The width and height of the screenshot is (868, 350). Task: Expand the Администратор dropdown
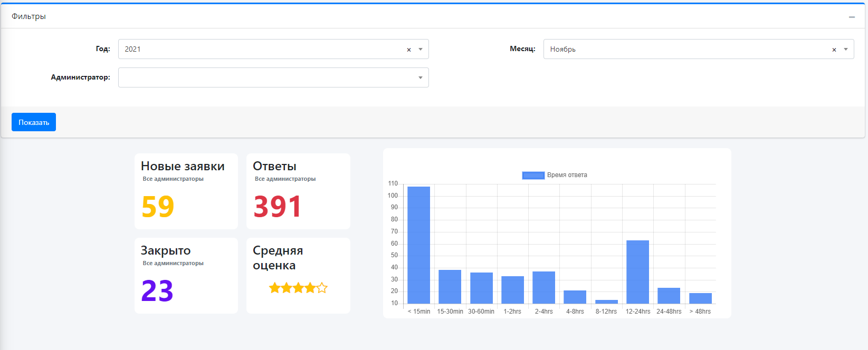click(x=421, y=77)
